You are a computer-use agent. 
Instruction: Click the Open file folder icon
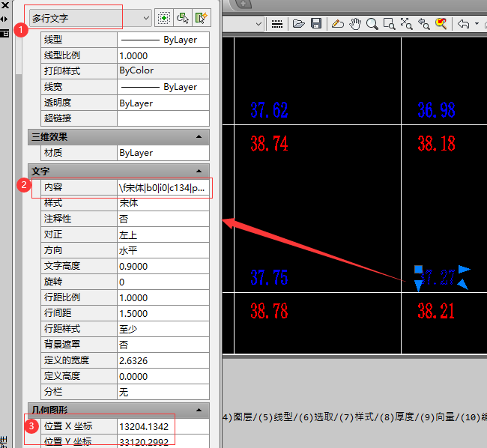coord(299,23)
